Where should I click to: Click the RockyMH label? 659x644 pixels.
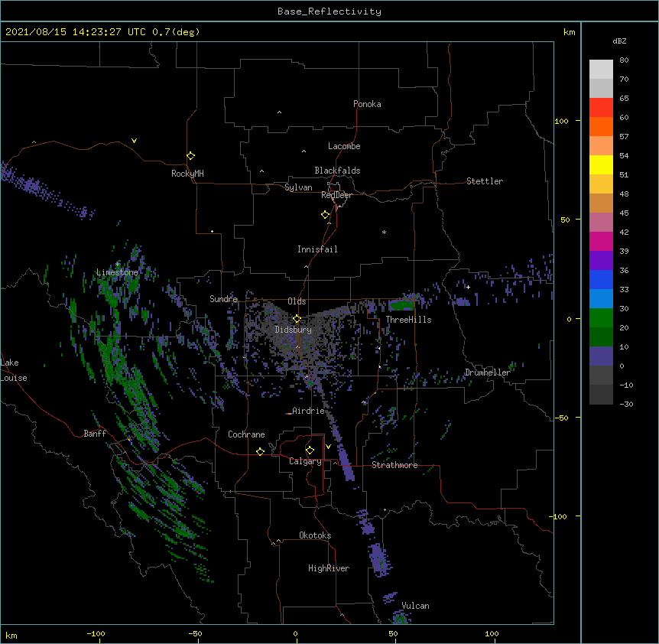(x=187, y=174)
